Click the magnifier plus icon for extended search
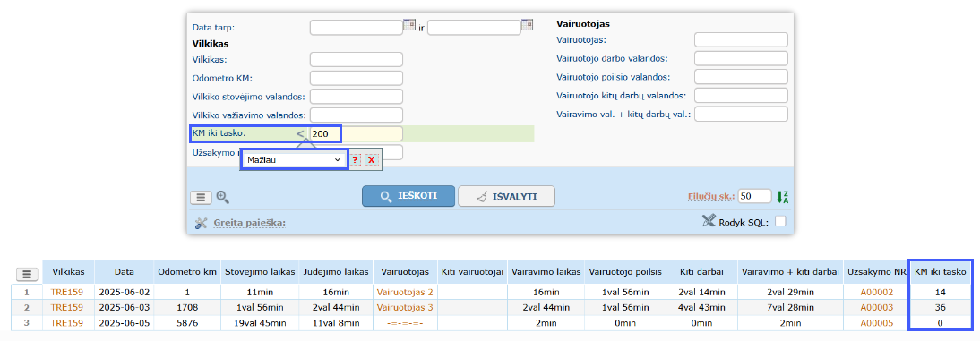 [223, 197]
